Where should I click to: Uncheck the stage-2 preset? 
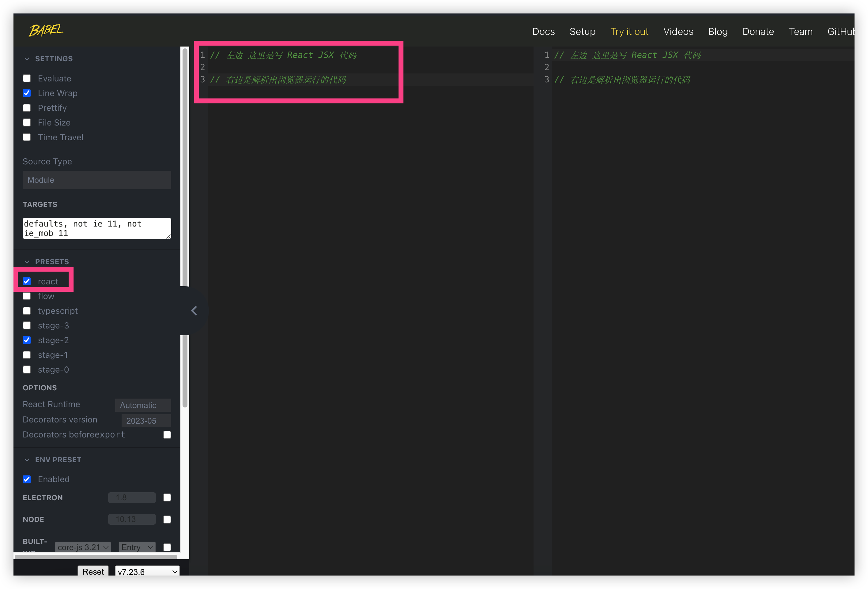(27, 340)
